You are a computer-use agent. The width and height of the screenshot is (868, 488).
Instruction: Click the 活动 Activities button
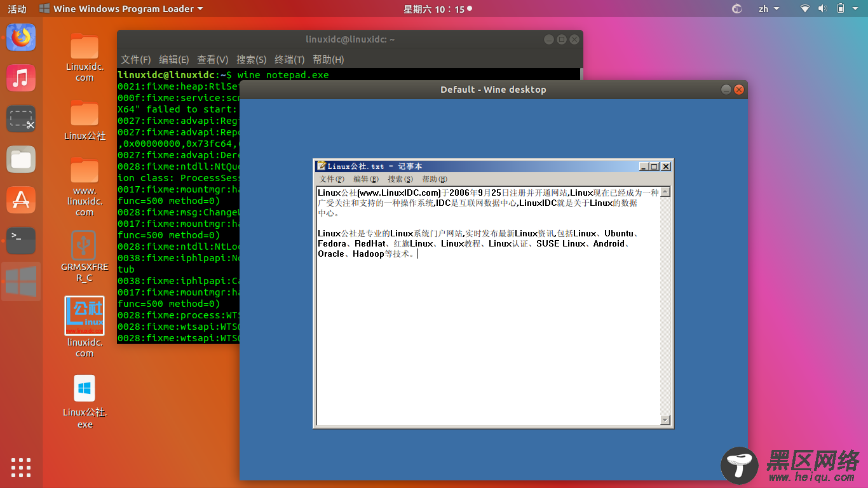point(17,9)
